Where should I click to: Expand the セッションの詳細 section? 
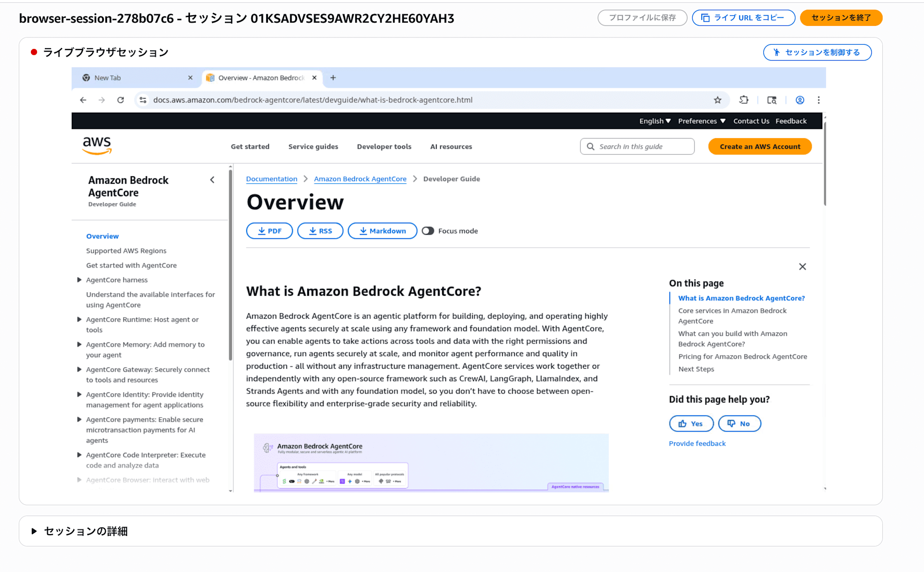[34, 531]
